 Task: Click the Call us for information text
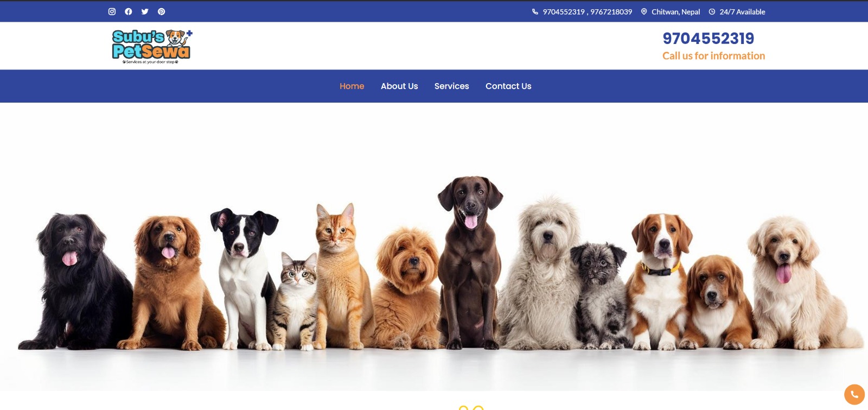click(x=713, y=56)
